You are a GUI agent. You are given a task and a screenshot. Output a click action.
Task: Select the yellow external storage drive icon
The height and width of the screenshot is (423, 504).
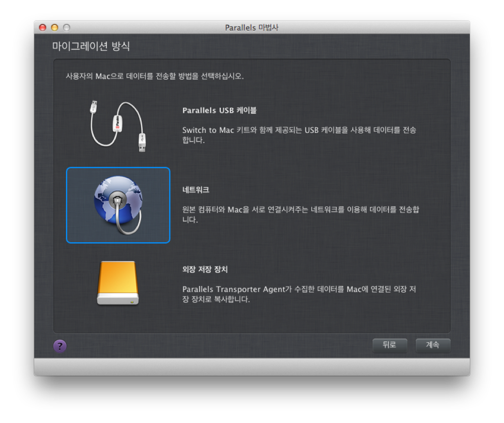click(x=118, y=283)
